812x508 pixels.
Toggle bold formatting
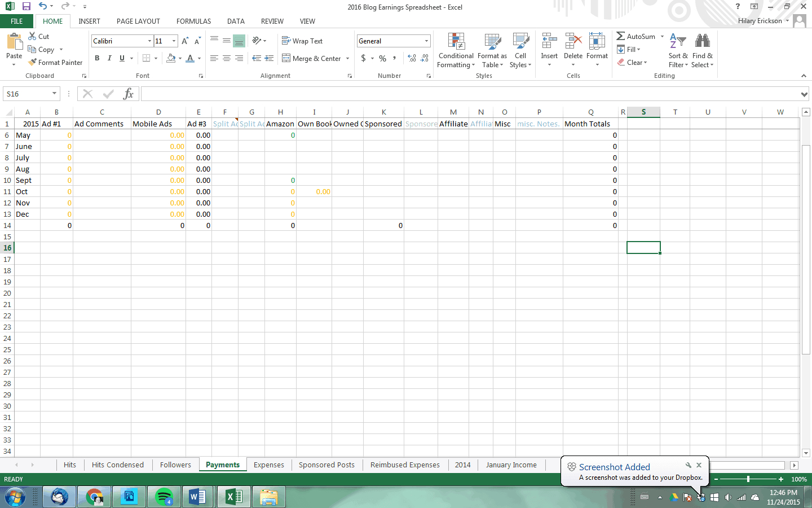[97, 58]
